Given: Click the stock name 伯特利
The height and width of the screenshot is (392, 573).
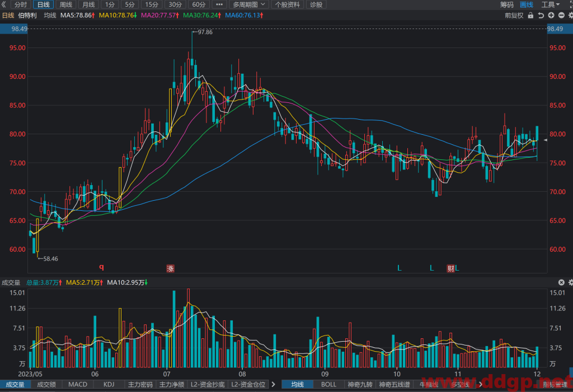Looking at the screenshot, I should point(27,15).
